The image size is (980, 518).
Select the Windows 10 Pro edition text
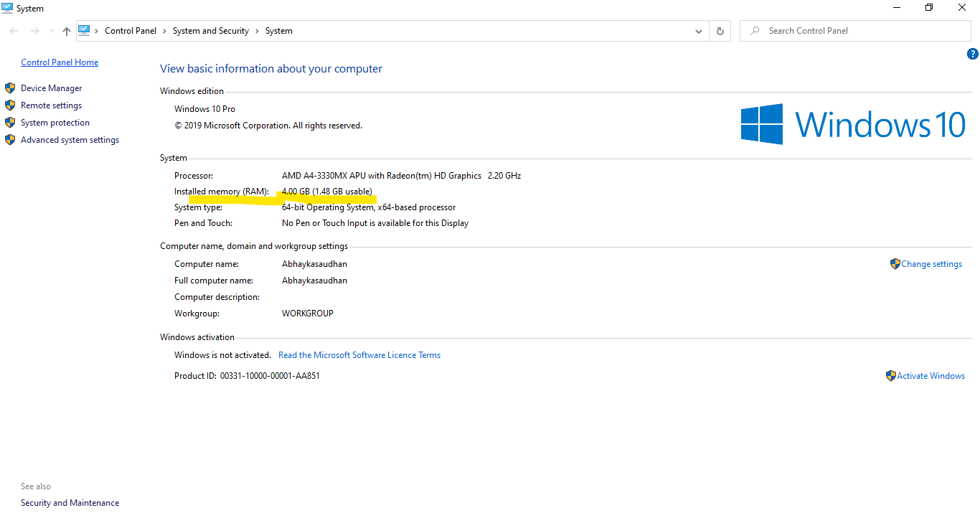(204, 109)
